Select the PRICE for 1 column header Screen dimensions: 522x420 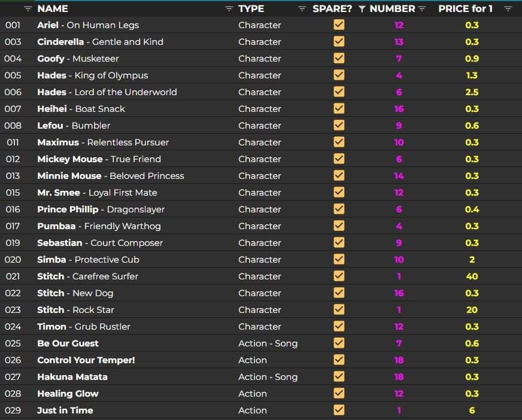tap(465, 8)
